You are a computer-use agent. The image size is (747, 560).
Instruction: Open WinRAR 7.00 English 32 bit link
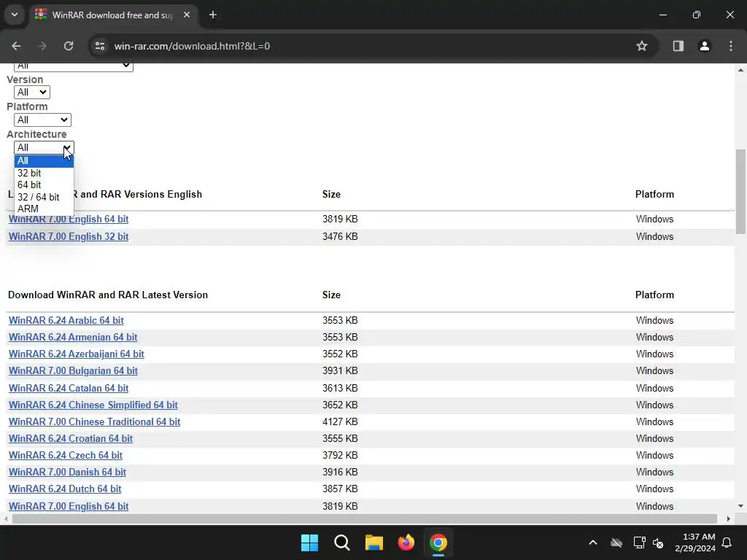(x=69, y=237)
